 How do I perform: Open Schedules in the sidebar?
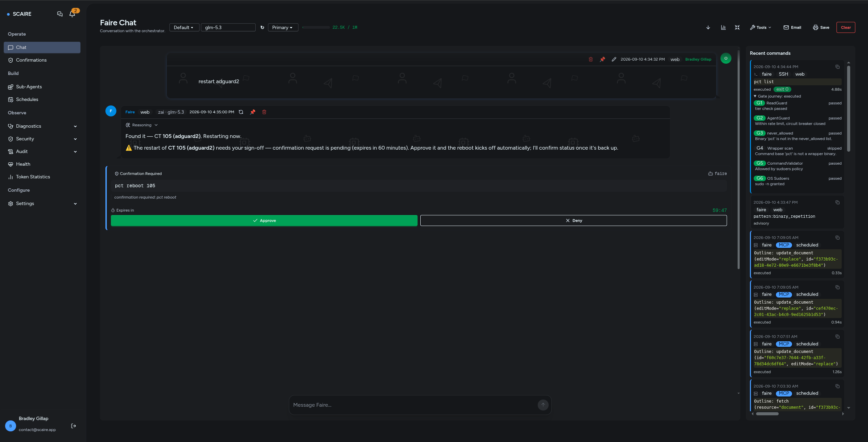point(42,100)
